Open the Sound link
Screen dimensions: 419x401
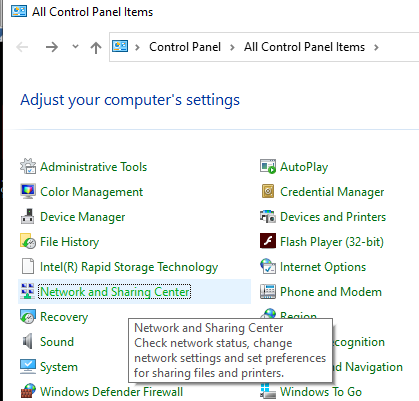(57, 342)
